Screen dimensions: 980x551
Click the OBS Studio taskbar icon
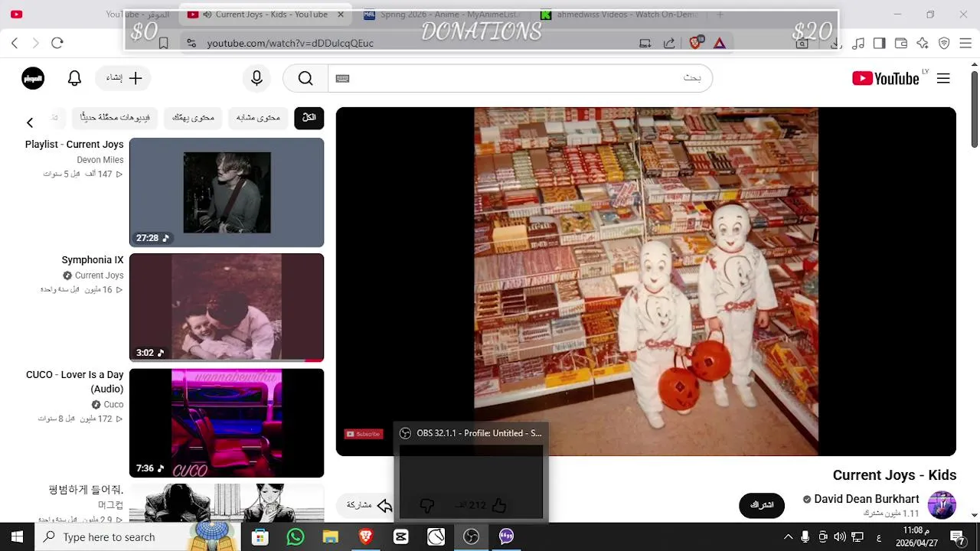(471, 536)
